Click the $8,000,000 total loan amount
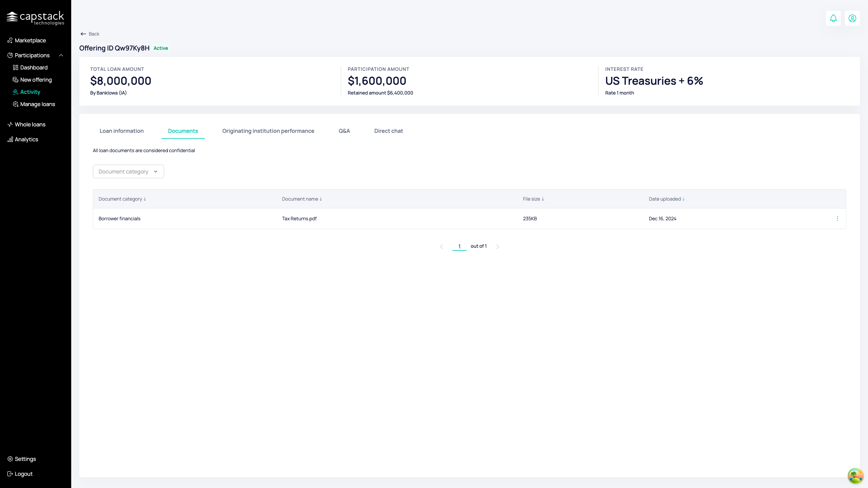The height and width of the screenshot is (488, 868). [x=121, y=81]
